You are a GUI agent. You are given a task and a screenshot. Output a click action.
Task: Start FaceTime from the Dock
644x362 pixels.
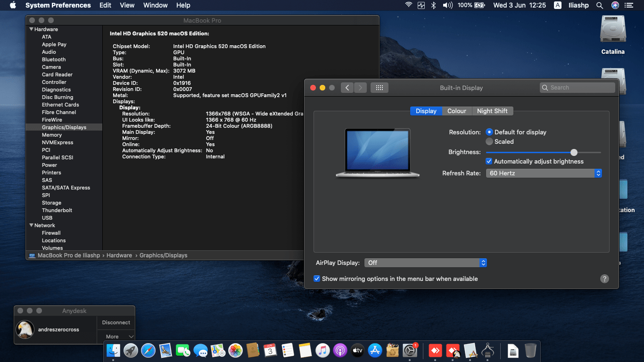coord(183,350)
